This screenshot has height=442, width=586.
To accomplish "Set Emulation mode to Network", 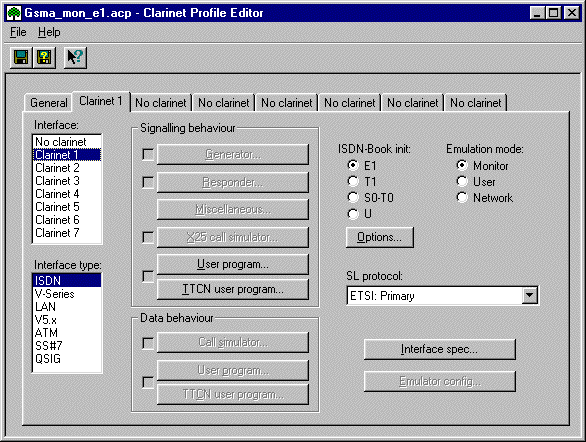I will click(x=462, y=197).
